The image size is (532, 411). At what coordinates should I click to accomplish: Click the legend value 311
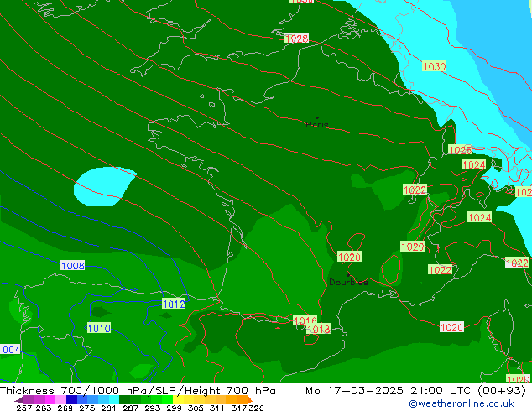(217, 408)
